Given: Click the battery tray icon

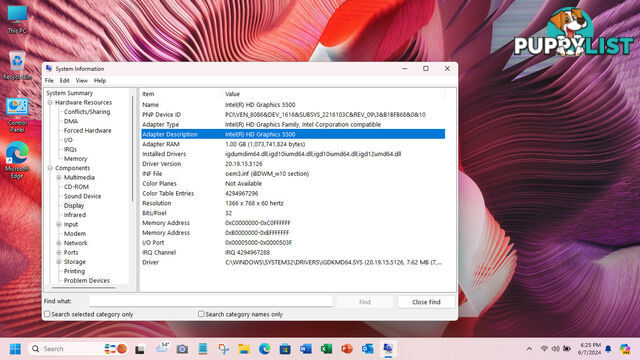Looking at the screenshot, I should 567,349.
